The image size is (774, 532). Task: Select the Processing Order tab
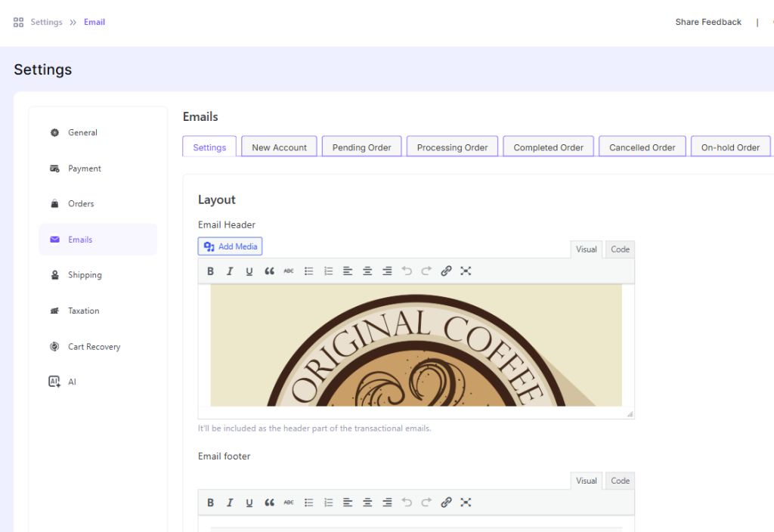tap(452, 147)
